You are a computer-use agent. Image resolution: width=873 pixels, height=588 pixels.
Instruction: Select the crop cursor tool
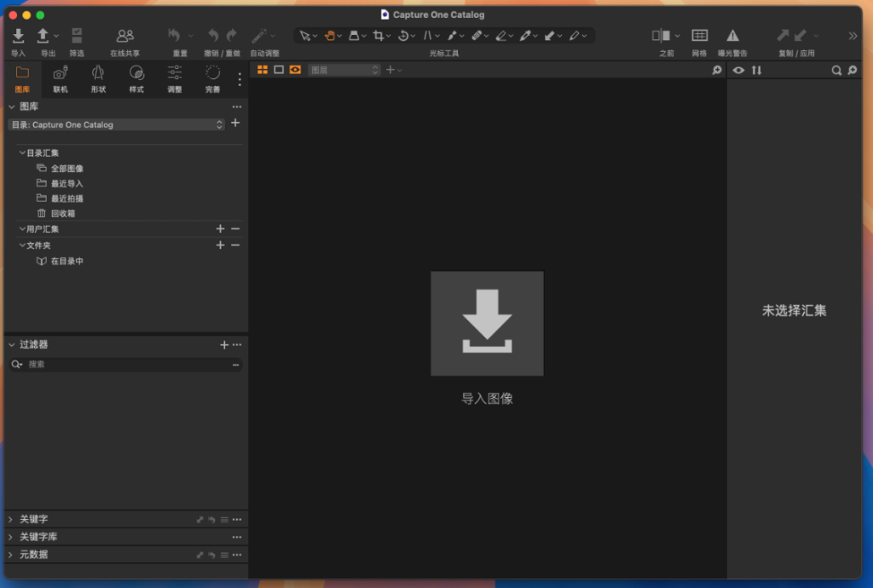pyautogui.click(x=378, y=36)
